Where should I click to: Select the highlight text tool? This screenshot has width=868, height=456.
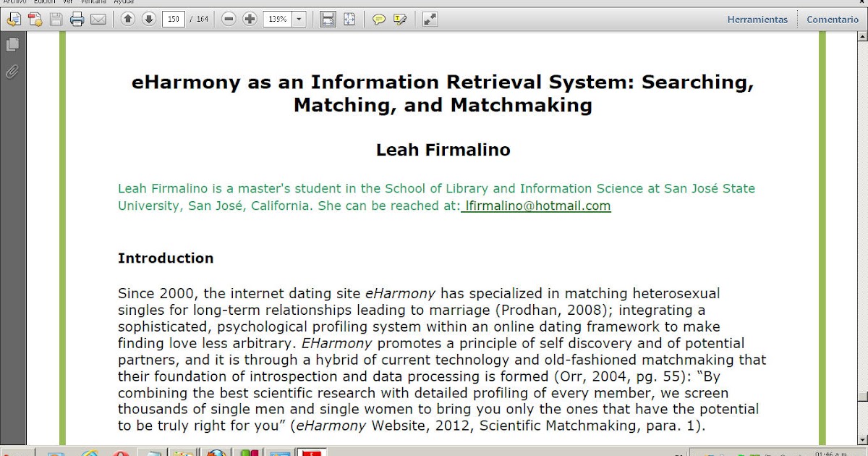400,20
